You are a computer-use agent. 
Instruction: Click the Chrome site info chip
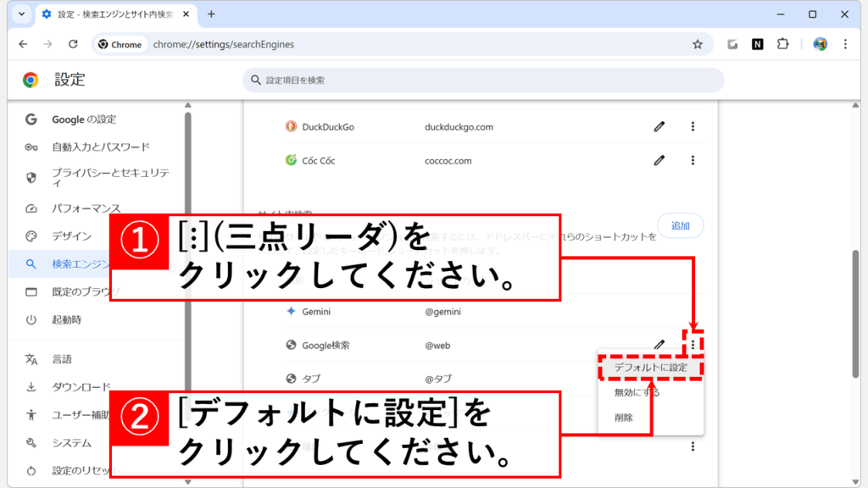click(120, 44)
